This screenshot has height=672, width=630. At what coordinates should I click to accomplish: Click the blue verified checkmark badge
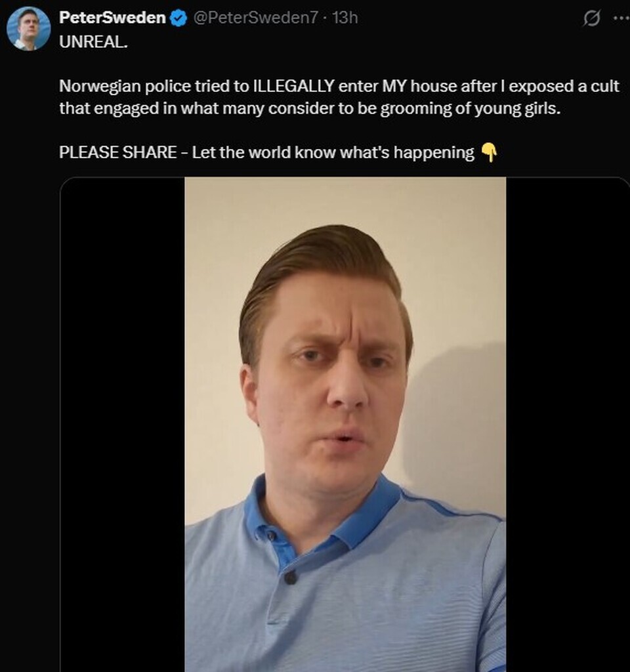[179, 18]
